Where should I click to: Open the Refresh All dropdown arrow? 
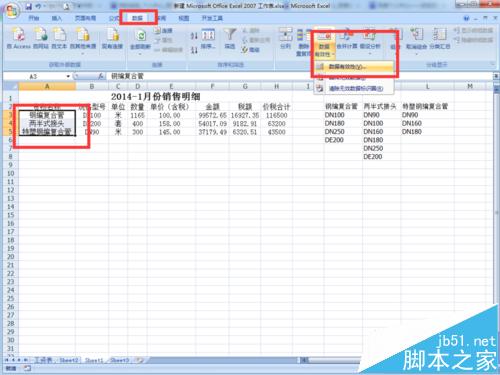point(140,53)
